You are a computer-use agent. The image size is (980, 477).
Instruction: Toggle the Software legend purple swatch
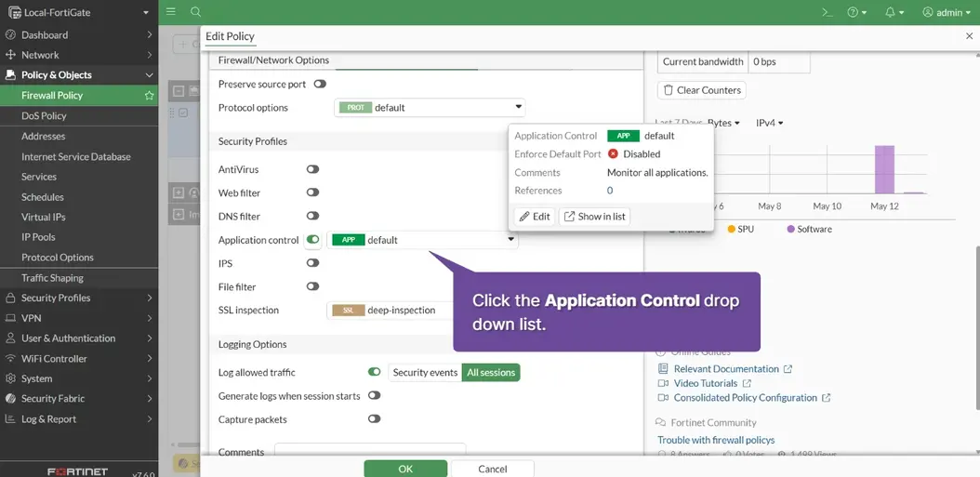point(790,230)
